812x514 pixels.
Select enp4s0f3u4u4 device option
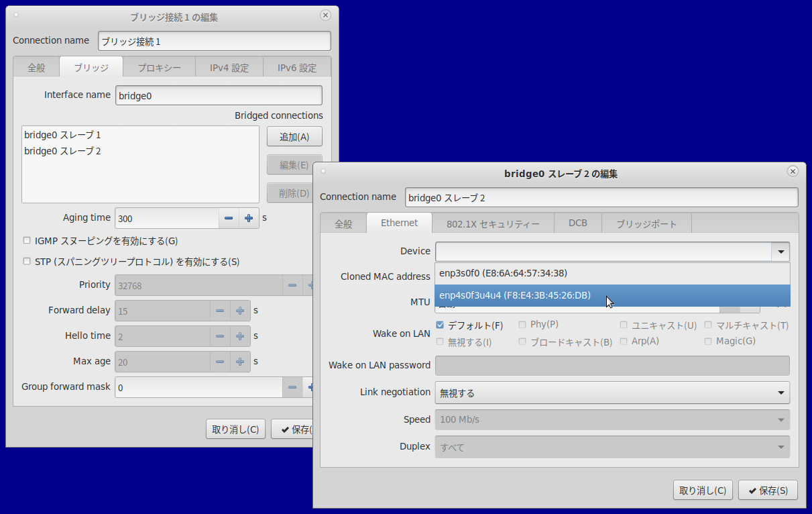coord(514,295)
